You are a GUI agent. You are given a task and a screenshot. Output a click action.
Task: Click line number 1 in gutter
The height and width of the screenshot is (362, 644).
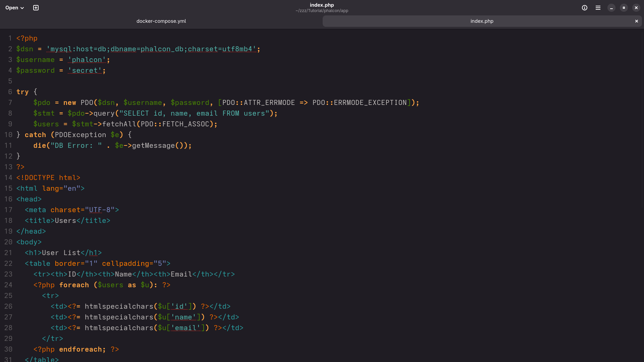tap(10, 38)
